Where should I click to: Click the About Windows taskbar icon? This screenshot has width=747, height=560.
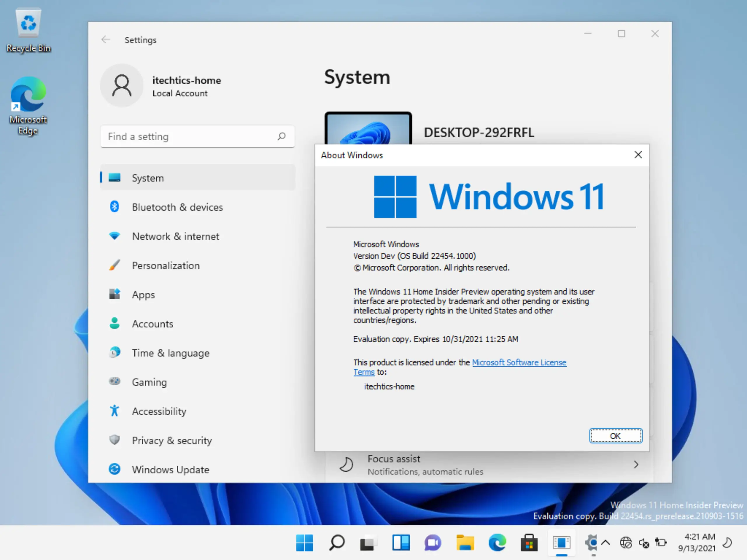(x=562, y=543)
